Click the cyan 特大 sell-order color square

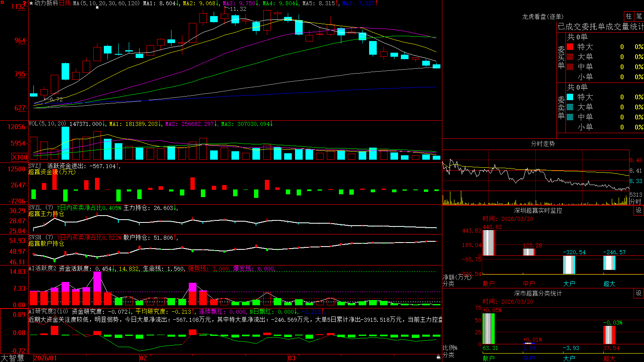[570, 97]
